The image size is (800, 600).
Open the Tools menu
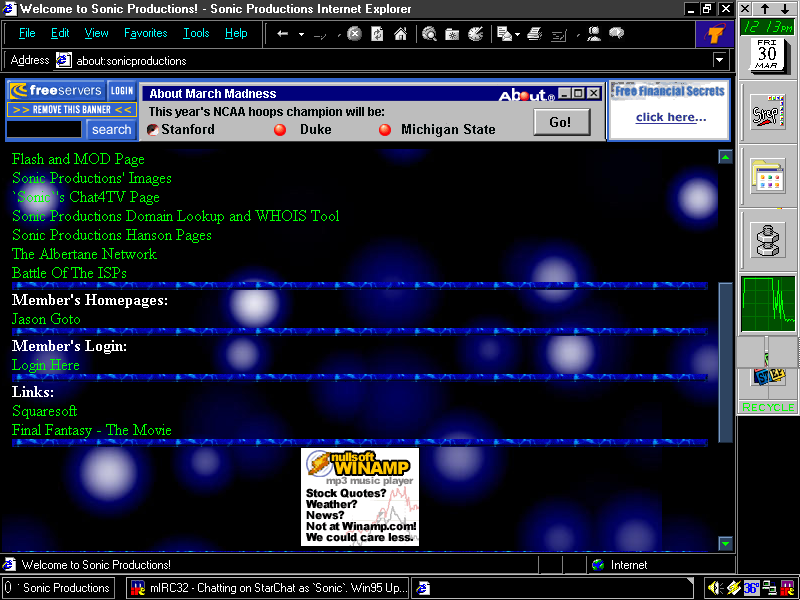196,33
